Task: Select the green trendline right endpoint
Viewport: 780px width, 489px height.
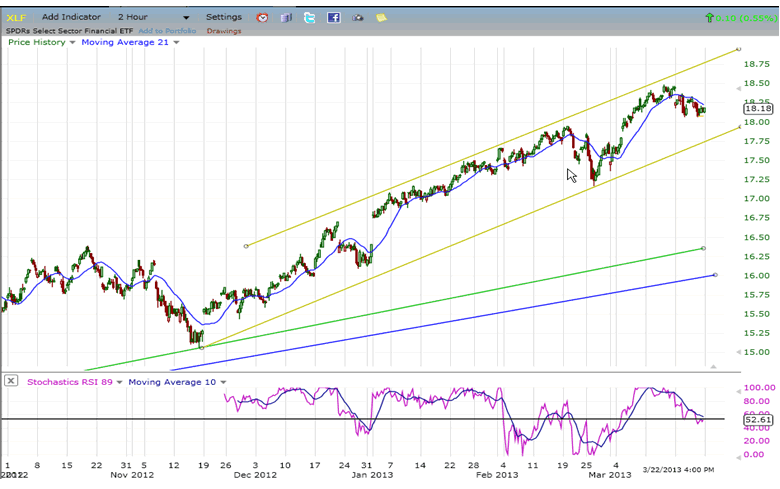Action: click(x=704, y=248)
